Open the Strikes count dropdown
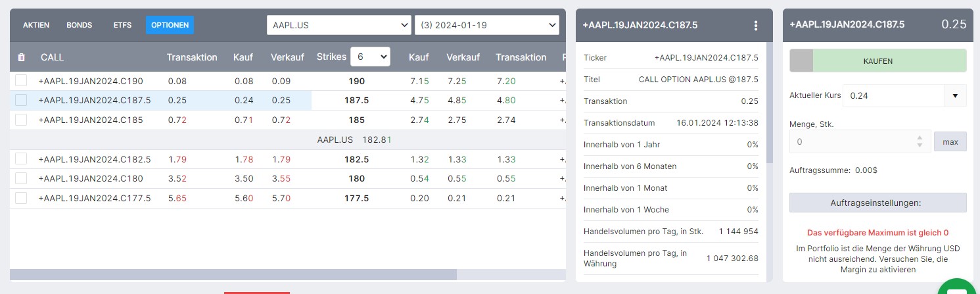This screenshot has height=294, width=980. tap(370, 57)
